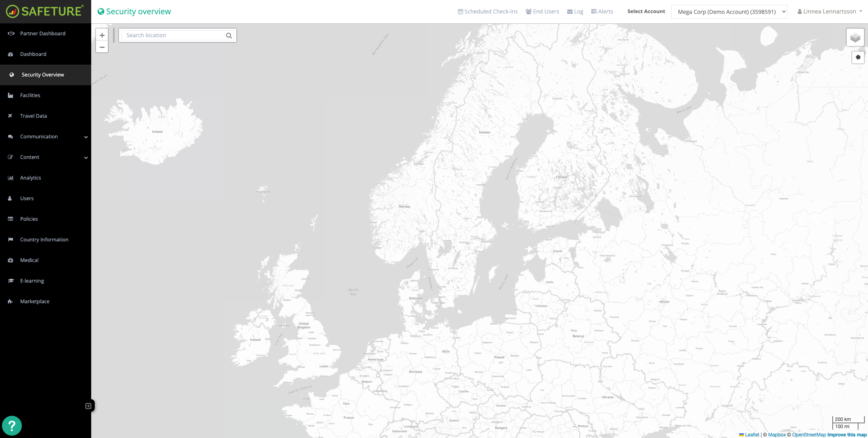Open End Users list

coord(542,11)
